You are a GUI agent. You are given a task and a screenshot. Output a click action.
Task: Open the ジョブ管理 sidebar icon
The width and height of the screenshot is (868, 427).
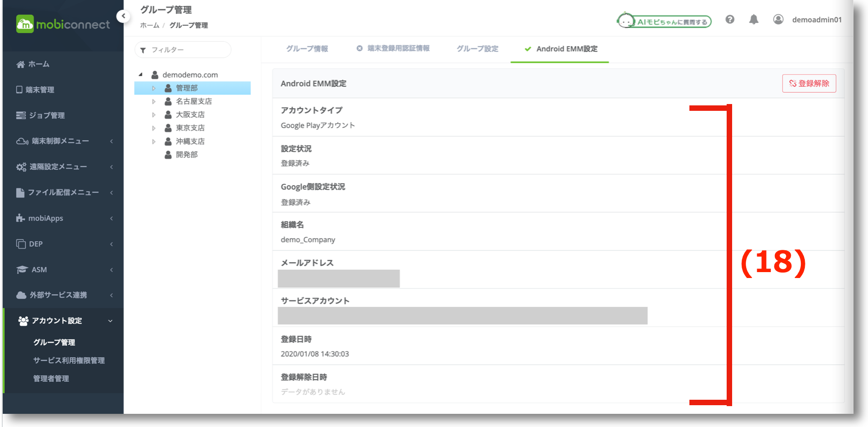pyautogui.click(x=21, y=115)
